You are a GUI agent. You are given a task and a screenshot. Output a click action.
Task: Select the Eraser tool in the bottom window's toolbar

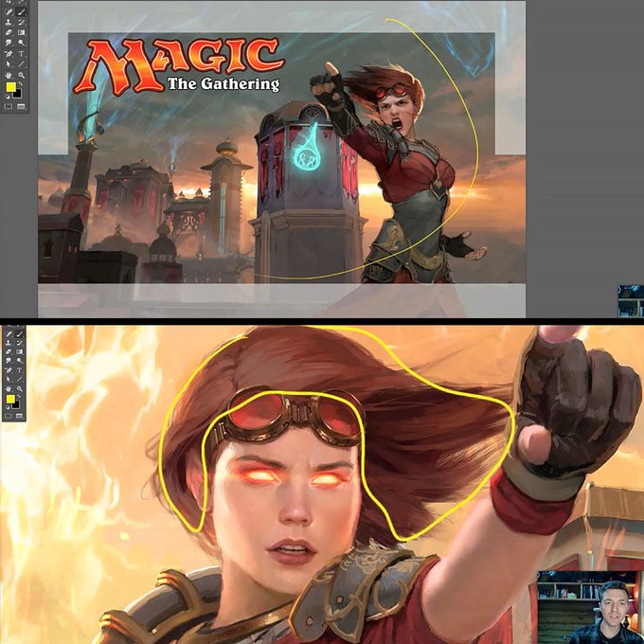(9, 352)
